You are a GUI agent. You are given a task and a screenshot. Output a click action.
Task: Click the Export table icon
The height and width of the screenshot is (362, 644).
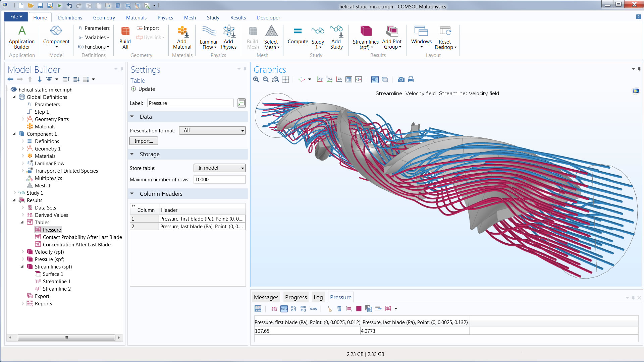[x=378, y=309]
